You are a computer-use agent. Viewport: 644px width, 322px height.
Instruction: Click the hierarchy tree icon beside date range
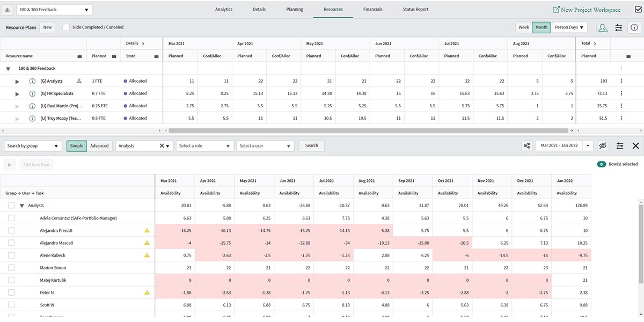[x=526, y=145]
